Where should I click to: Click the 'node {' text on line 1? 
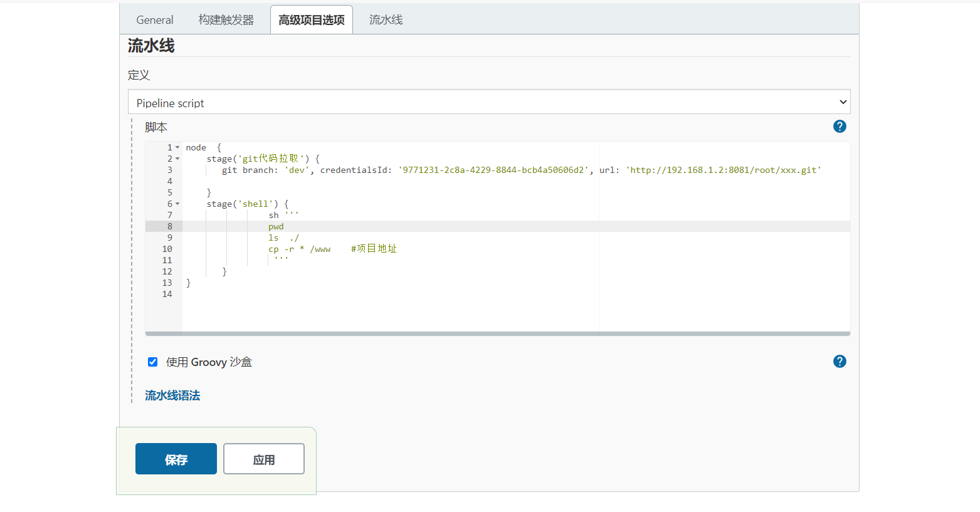tap(204, 147)
